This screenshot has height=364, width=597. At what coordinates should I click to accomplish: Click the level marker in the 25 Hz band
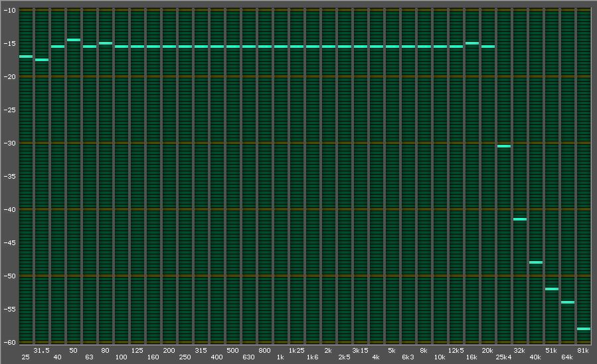pyautogui.click(x=26, y=56)
